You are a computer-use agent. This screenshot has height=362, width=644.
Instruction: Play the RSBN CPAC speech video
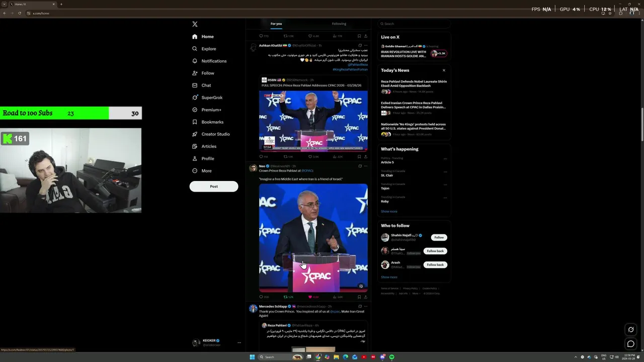[313, 121]
